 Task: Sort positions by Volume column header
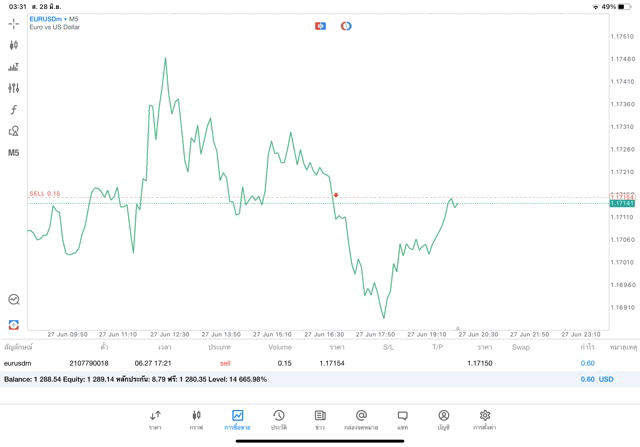279,347
